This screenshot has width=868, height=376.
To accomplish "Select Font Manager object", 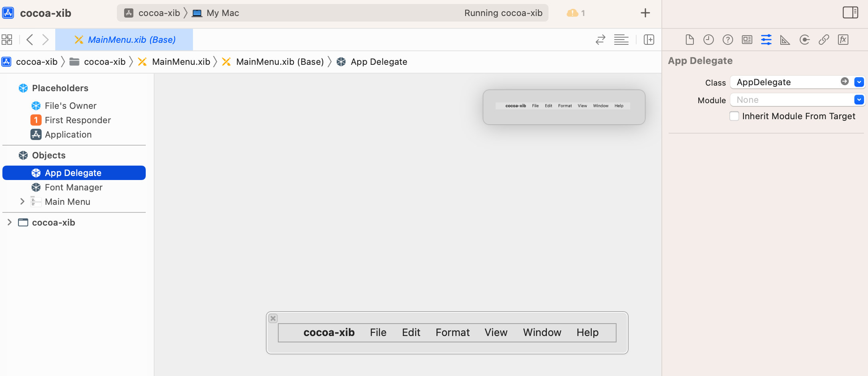I will click(74, 187).
